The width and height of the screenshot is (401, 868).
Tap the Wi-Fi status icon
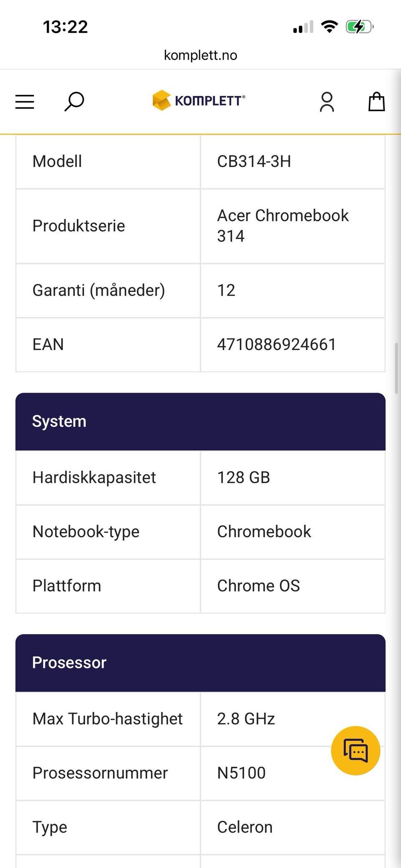[x=329, y=27]
